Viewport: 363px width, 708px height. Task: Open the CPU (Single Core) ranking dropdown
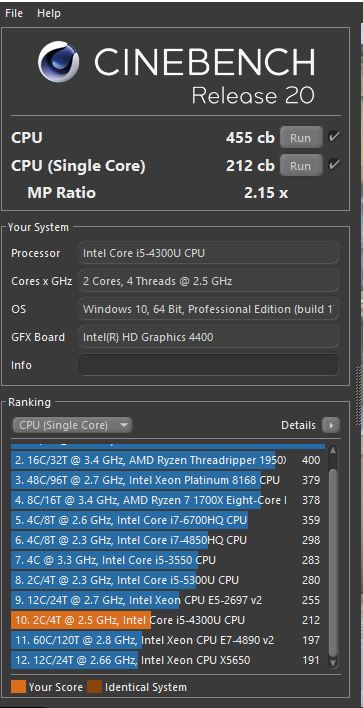72,425
